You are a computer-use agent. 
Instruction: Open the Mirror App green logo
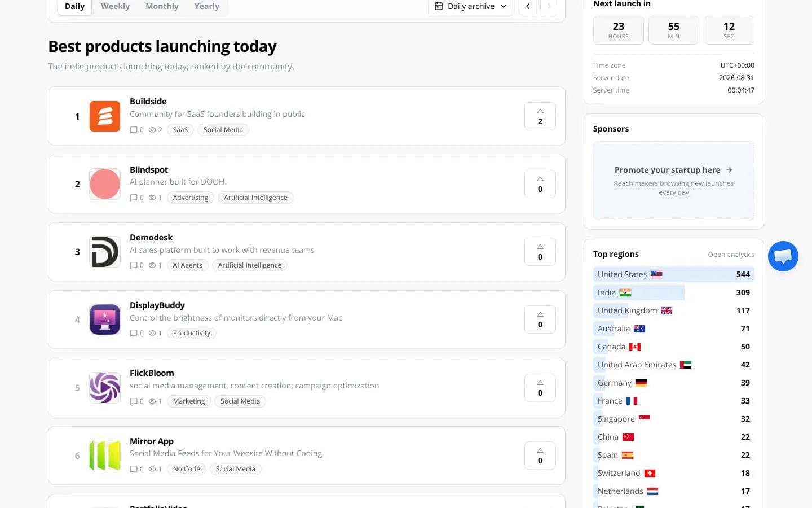click(105, 456)
